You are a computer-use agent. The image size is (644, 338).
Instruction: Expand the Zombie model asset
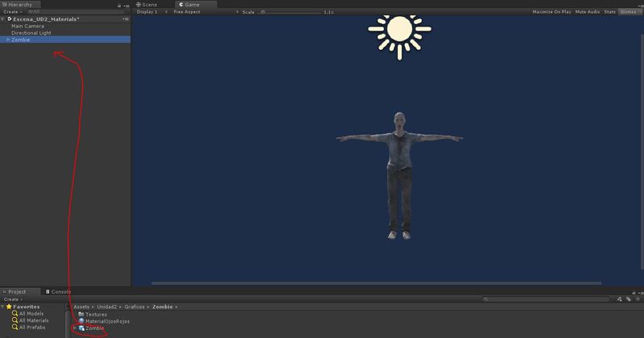tap(75, 328)
